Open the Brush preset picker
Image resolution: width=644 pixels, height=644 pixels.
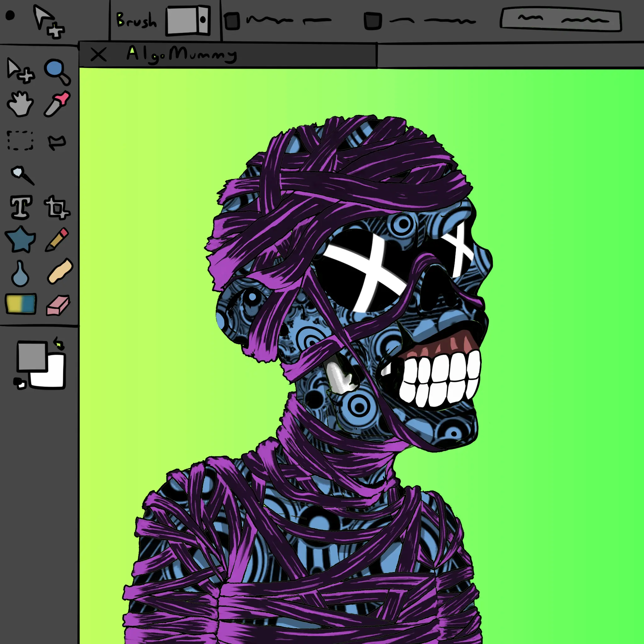point(188,20)
